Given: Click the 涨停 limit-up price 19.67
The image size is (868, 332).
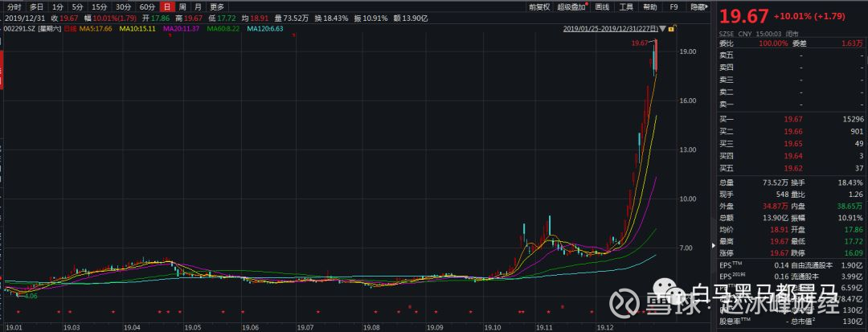Looking at the screenshot, I should (778, 253).
